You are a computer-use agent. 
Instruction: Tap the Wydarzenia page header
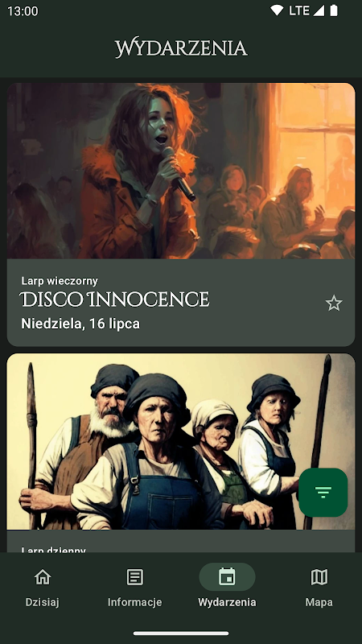coord(181,48)
